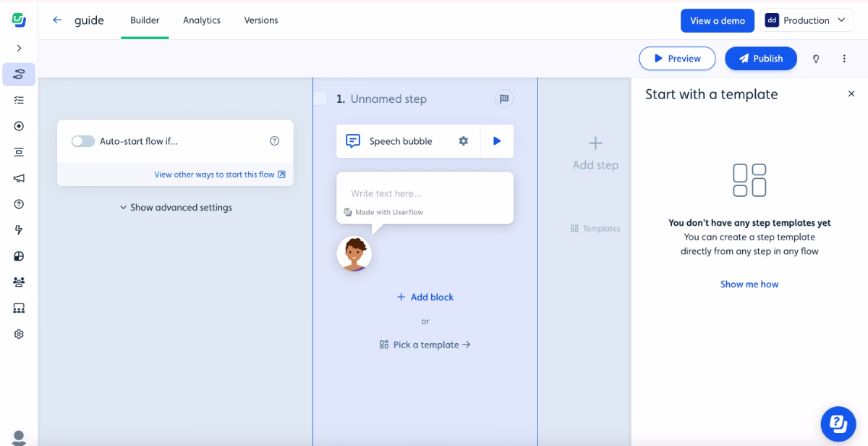Open the Event trackers lightning icon
The height and width of the screenshot is (446, 868).
click(x=19, y=230)
